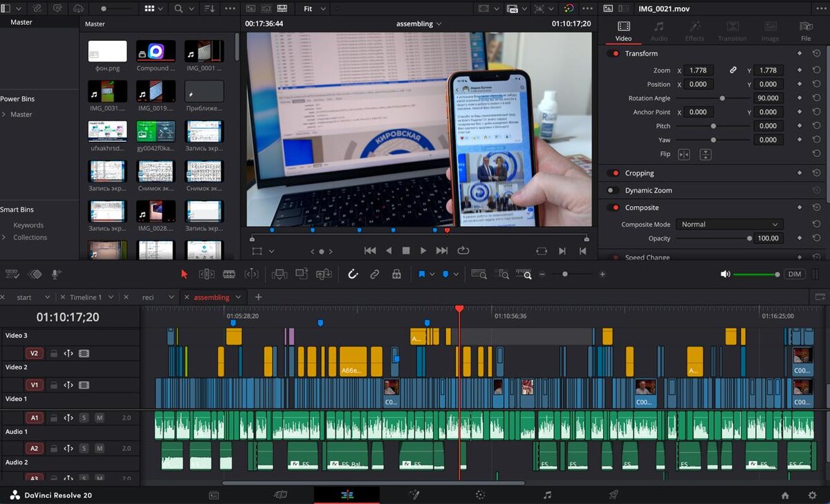
Task: Reset the Opacity value
Action: (817, 239)
